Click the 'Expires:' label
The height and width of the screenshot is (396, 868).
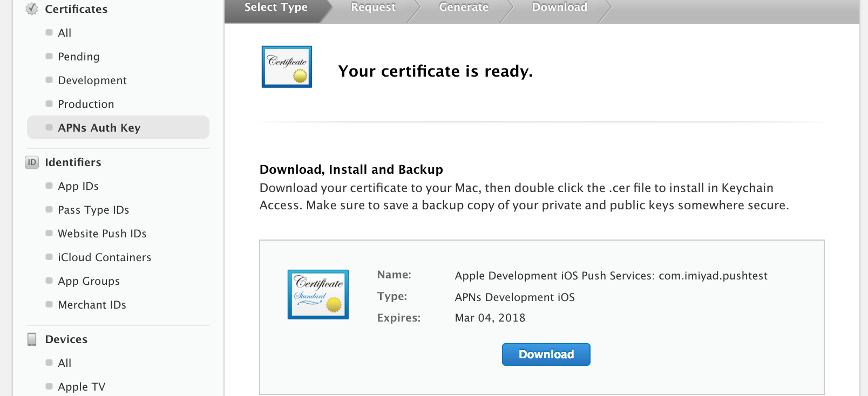[398, 318]
